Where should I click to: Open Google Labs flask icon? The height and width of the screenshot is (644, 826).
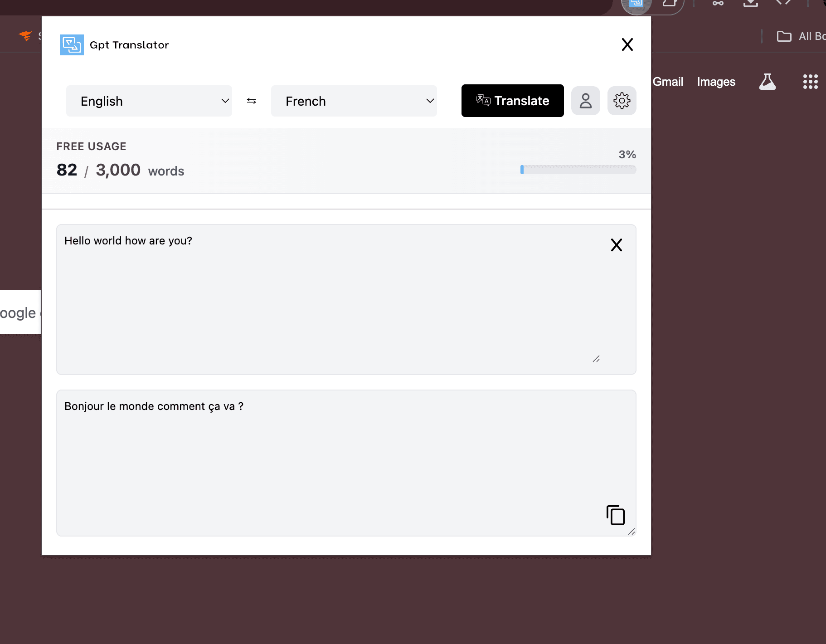pos(767,82)
